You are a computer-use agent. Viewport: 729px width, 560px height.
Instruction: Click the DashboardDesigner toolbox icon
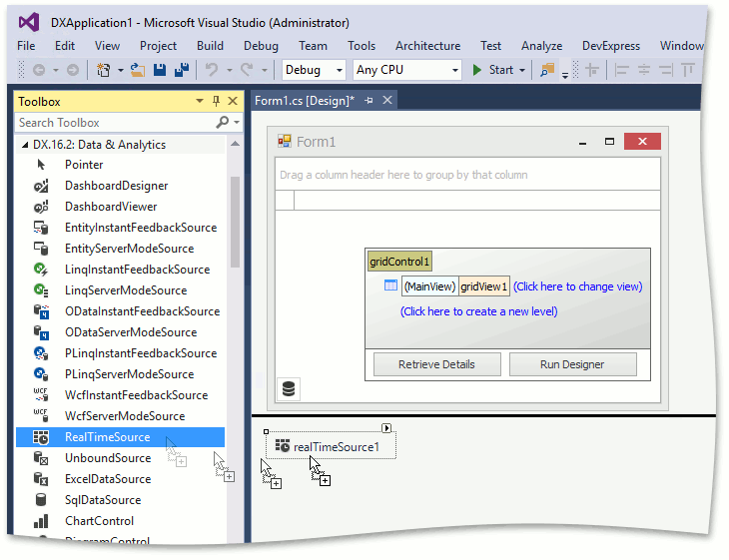click(41, 186)
